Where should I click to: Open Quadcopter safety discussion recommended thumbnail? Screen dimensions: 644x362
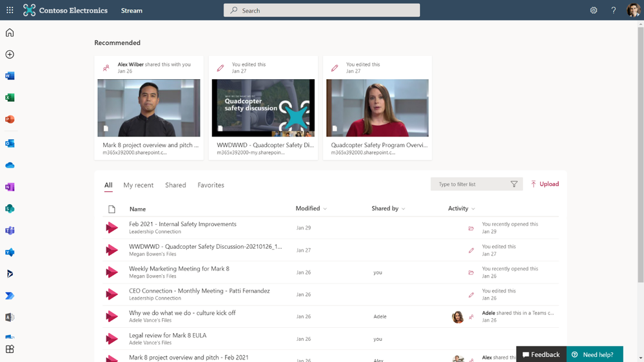(263, 108)
